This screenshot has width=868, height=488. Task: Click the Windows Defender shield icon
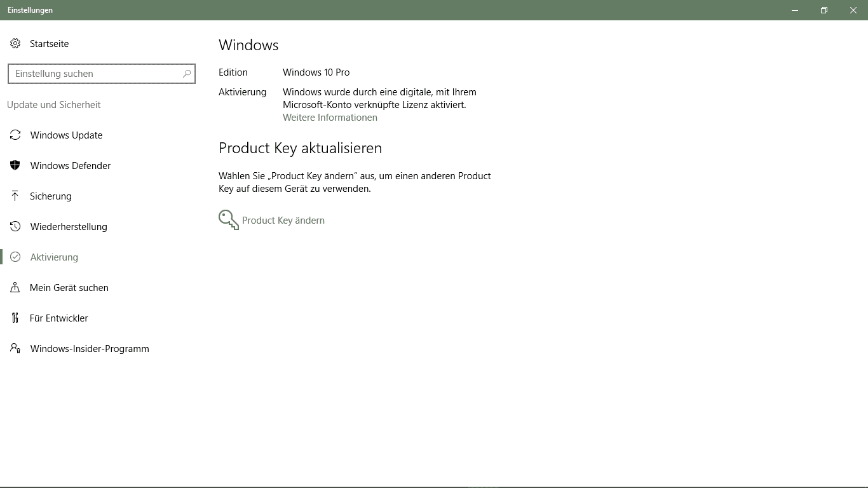point(15,166)
